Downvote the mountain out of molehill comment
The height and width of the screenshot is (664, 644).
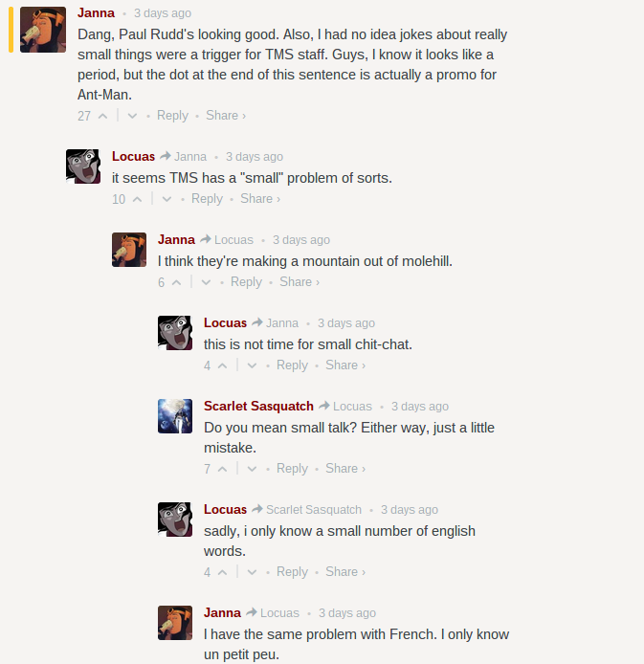point(206,282)
